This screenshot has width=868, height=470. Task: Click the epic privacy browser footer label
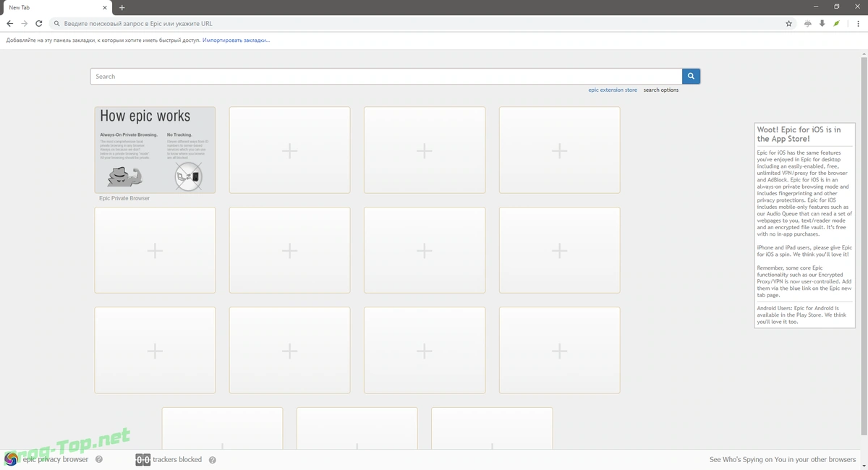(56, 459)
